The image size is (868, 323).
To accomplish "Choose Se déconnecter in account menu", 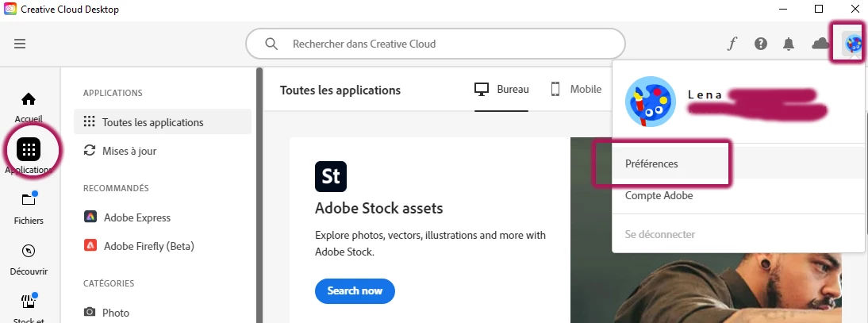I will (660, 234).
